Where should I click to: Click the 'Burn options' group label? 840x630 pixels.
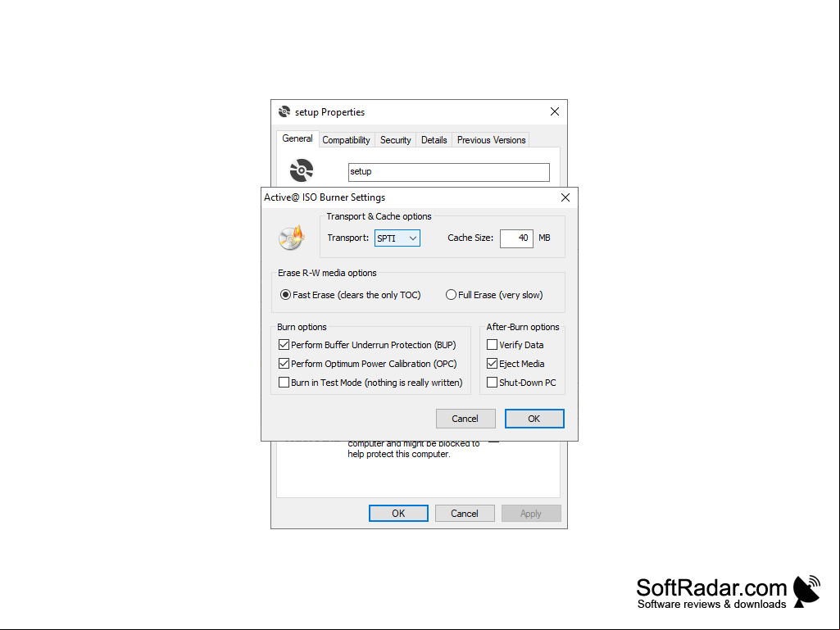[302, 327]
